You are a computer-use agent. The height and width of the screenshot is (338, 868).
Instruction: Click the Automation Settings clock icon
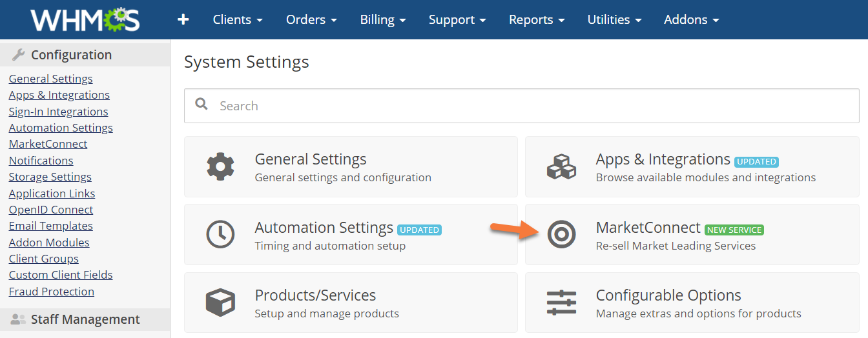click(220, 234)
